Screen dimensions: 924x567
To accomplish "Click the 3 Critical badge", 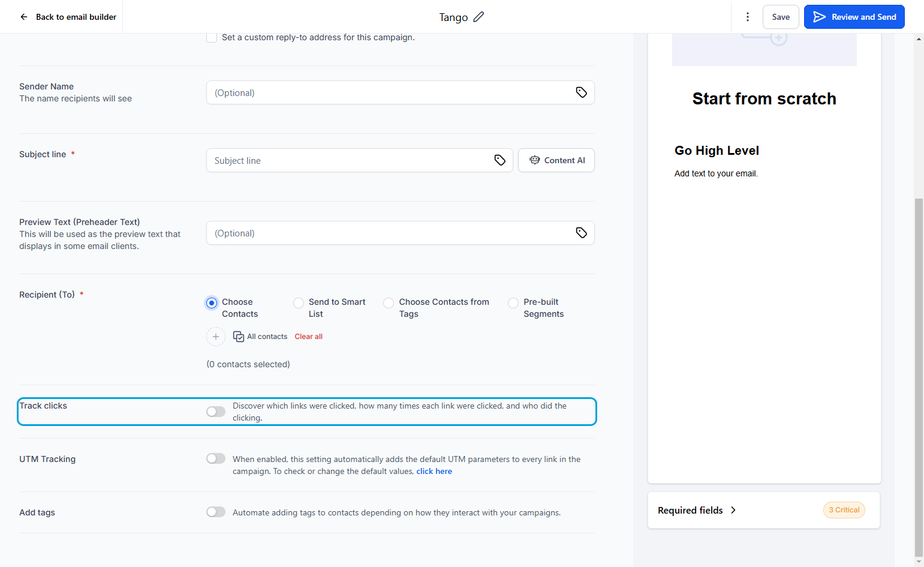I will coord(844,510).
